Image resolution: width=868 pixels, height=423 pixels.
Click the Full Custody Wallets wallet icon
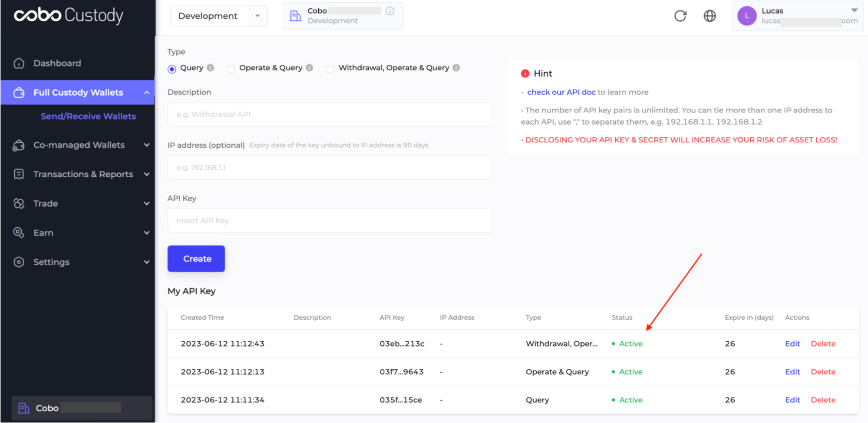click(19, 93)
